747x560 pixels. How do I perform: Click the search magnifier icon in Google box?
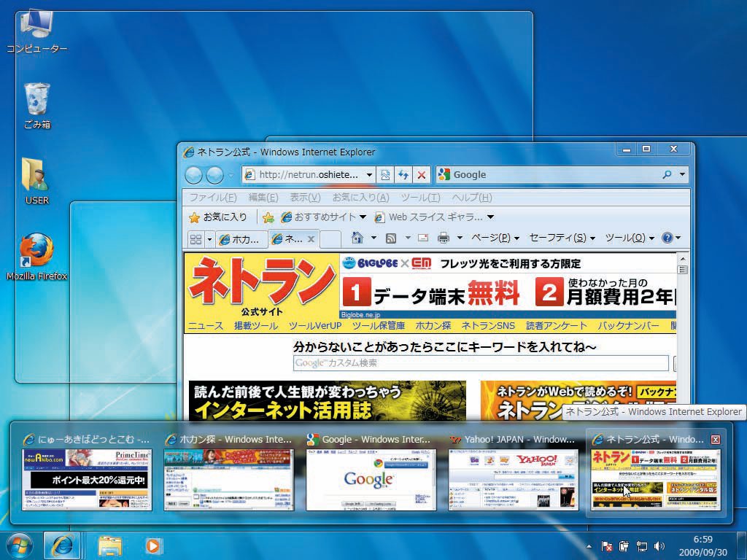pyautogui.click(x=667, y=175)
